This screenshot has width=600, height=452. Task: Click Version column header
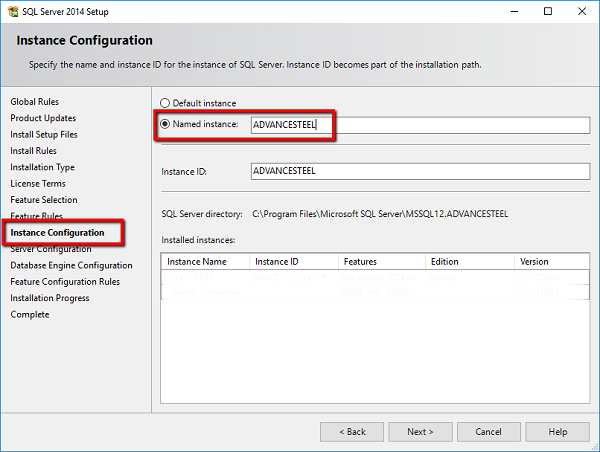point(551,261)
